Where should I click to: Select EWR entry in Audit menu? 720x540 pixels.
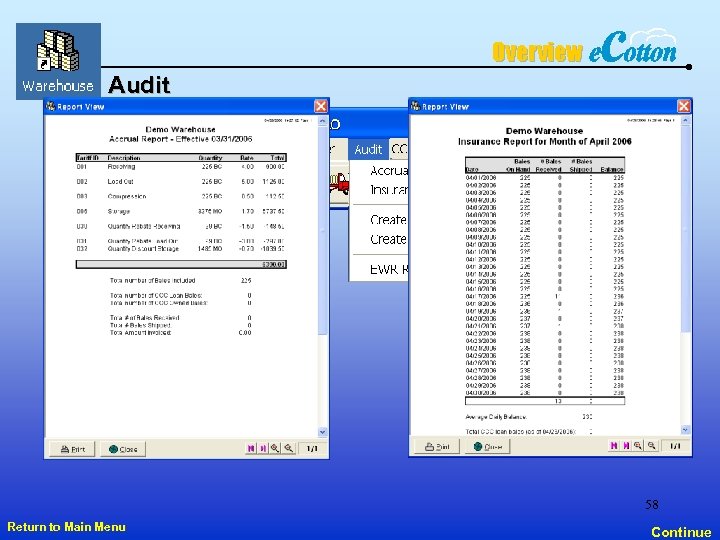388,270
